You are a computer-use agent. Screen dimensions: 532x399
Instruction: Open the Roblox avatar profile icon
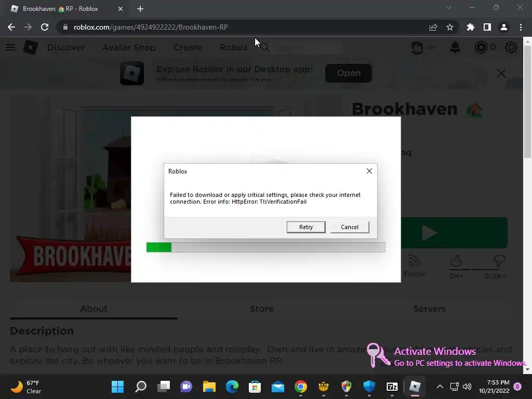click(417, 47)
